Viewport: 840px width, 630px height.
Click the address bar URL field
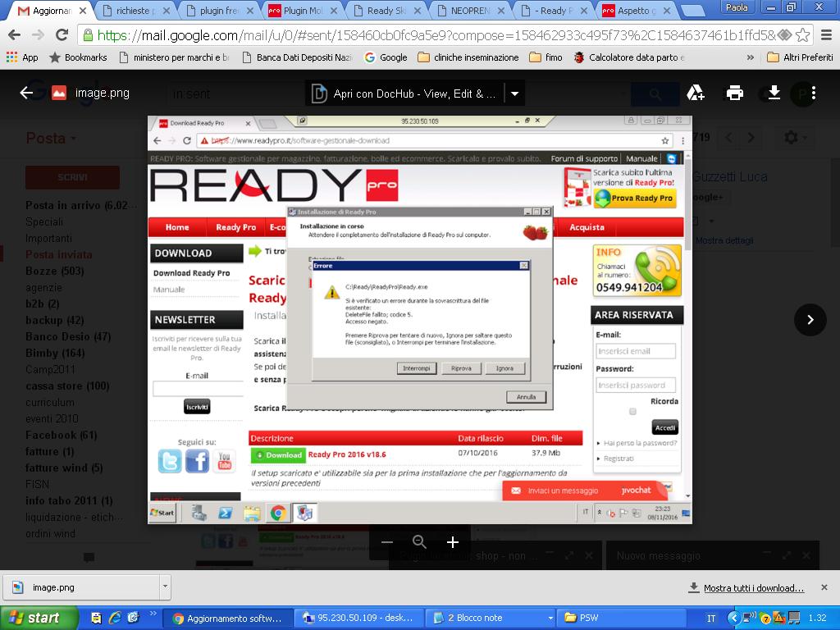(436, 35)
